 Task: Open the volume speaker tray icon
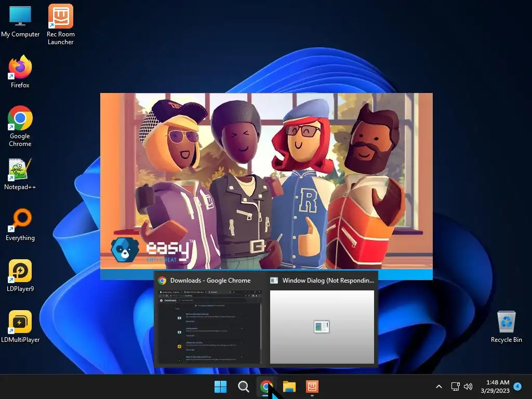pos(468,387)
